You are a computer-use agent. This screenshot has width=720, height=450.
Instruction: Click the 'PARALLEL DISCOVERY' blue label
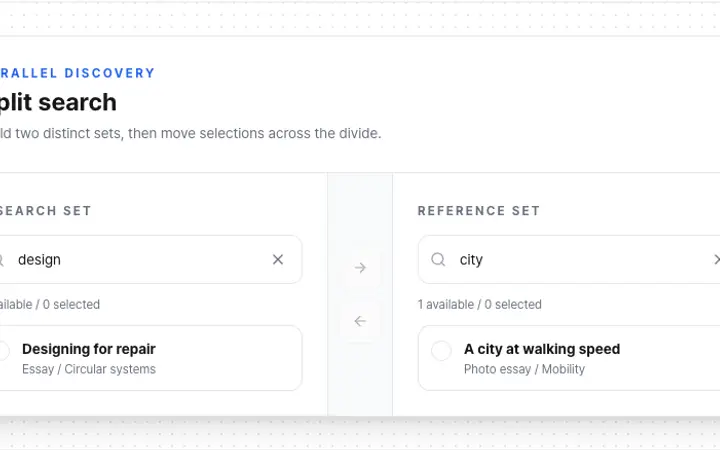(x=77, y=73)
